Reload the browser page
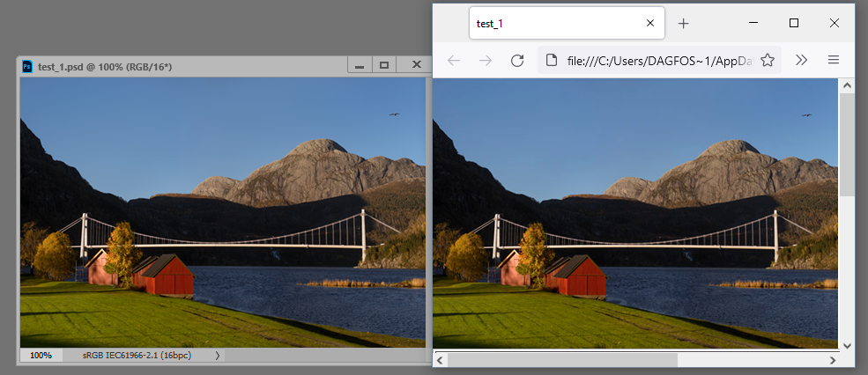This screenshot has height=375, width=868. (517, 60)
